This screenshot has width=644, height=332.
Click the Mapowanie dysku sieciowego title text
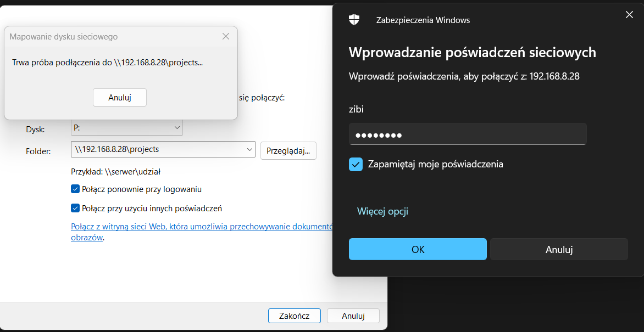tap(64, 37)
